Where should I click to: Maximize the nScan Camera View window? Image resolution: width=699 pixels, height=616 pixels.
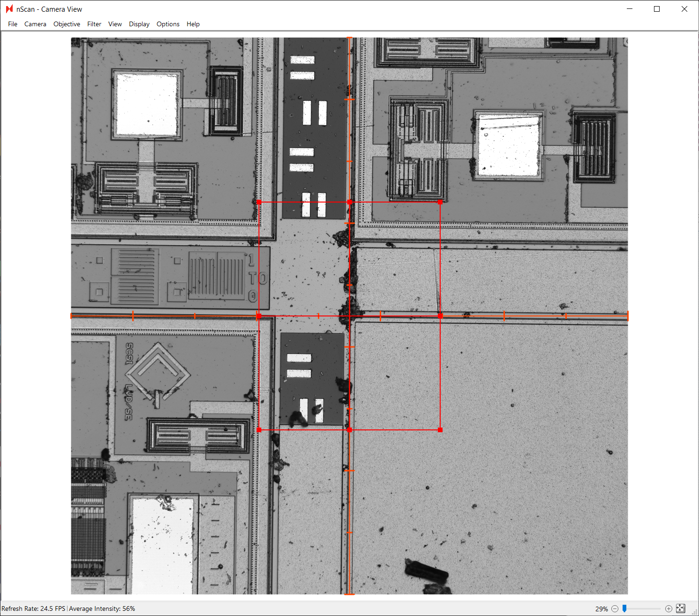[x=657, y=9]
